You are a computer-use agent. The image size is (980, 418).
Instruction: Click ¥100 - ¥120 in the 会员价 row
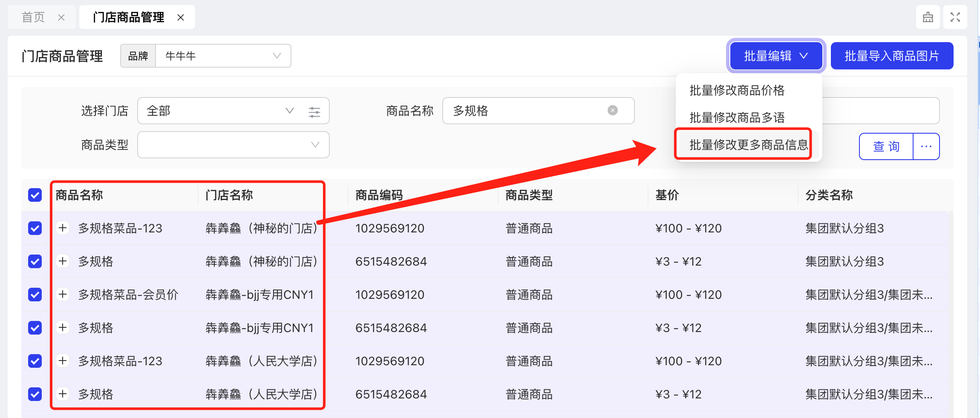[689, 295]
